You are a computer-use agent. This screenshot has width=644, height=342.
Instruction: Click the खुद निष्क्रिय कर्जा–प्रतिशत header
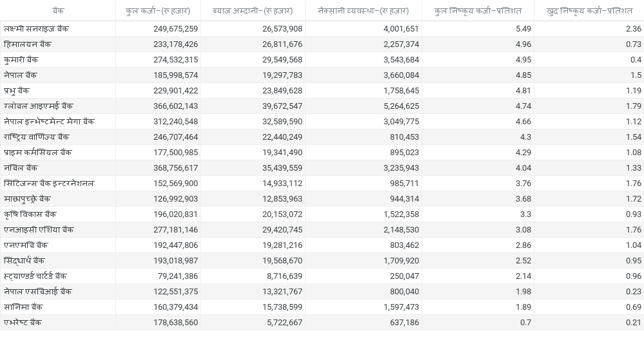[589, 11]
